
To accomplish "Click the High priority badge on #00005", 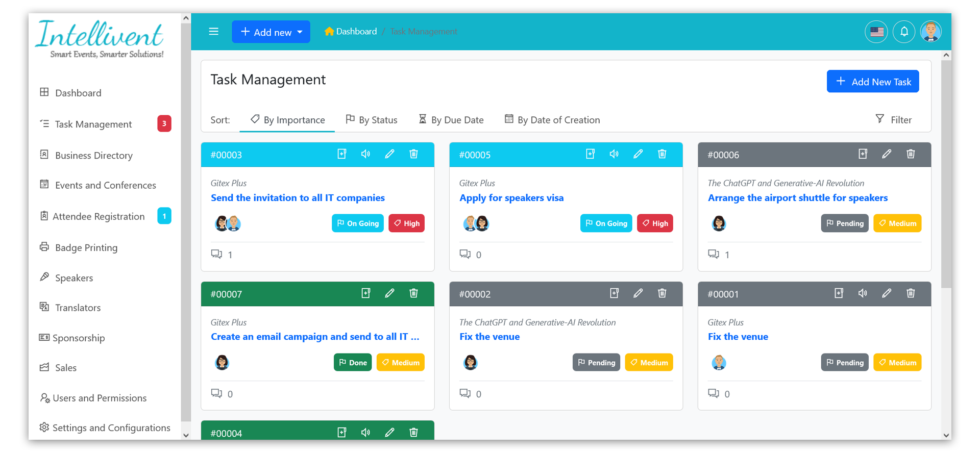I will [x=655, y=223].
